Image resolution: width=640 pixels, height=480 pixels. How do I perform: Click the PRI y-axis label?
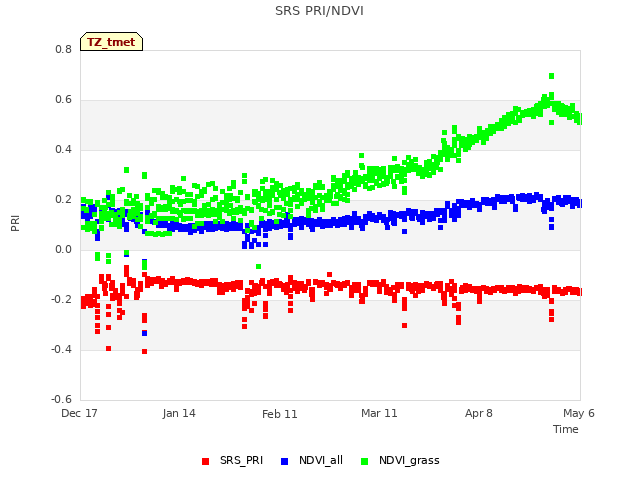15,224
